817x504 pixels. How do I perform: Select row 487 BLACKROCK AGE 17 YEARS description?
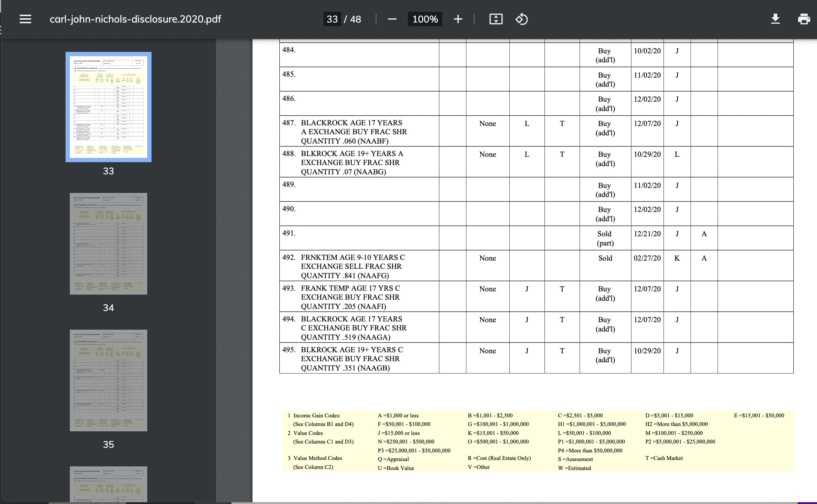coord(354,132)
